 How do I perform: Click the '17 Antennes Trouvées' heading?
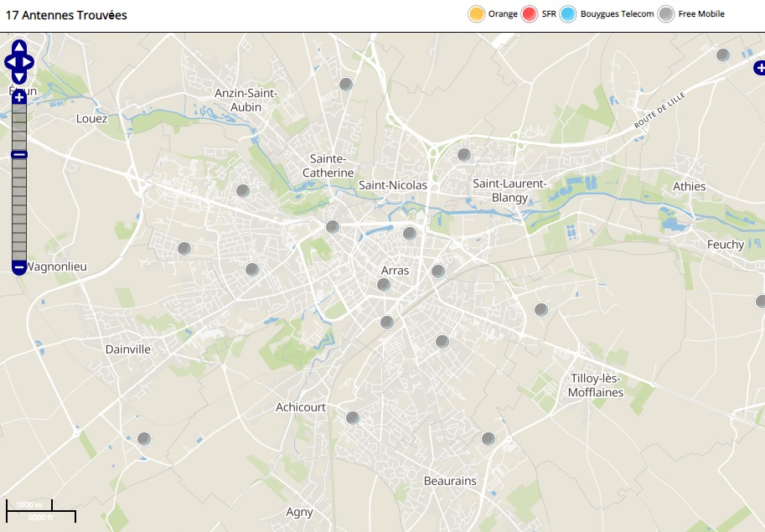click(x=66, y=15)
